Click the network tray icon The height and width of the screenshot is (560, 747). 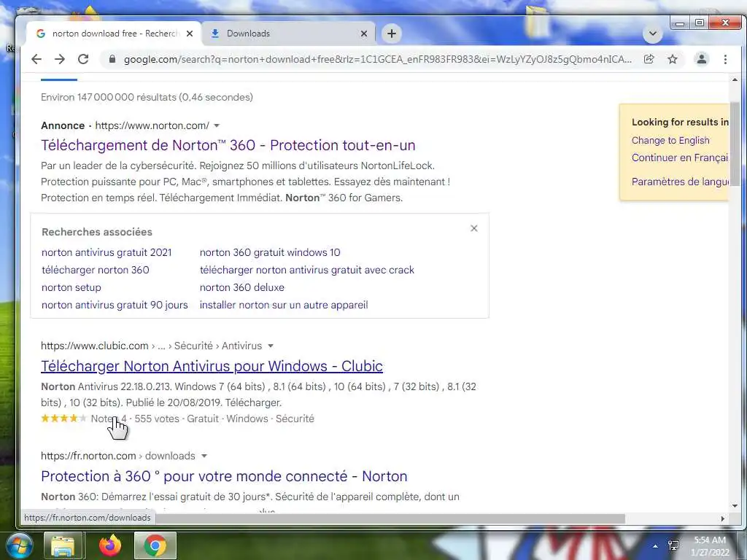pos(673,545)
